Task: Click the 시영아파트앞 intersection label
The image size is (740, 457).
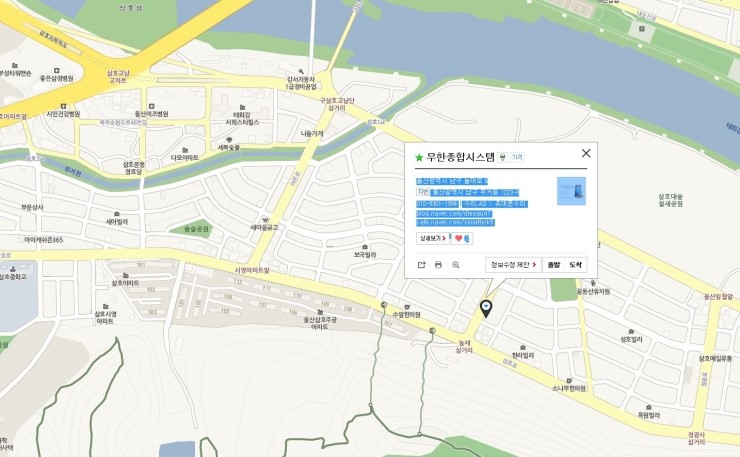Action: pyautogui.click(x=252, y=270)
